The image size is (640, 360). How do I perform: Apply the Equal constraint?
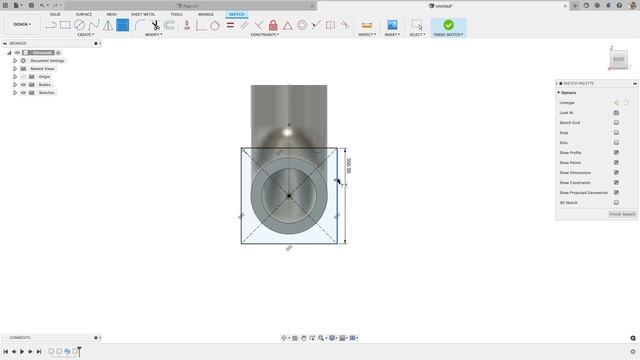coord(230,25)
